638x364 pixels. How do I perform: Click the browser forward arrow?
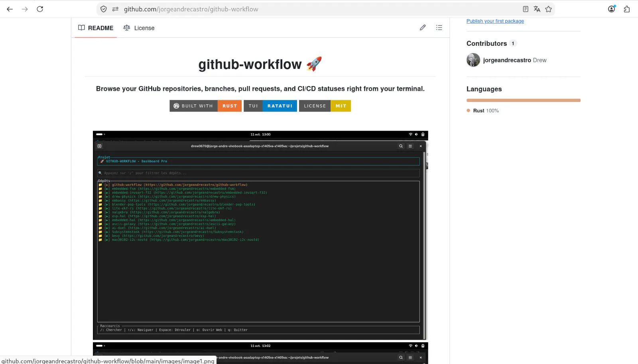tap(25, 9)
